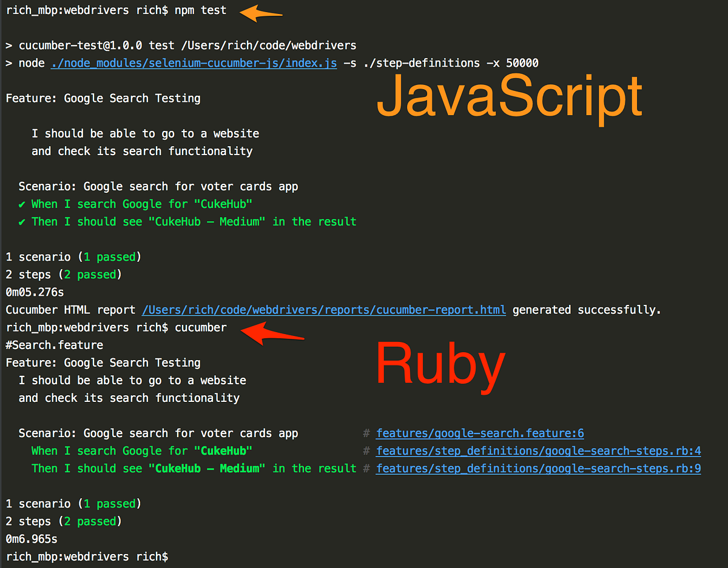Click the red Ruby label
This screenshot has width=728, height=568.
(440, 364)
